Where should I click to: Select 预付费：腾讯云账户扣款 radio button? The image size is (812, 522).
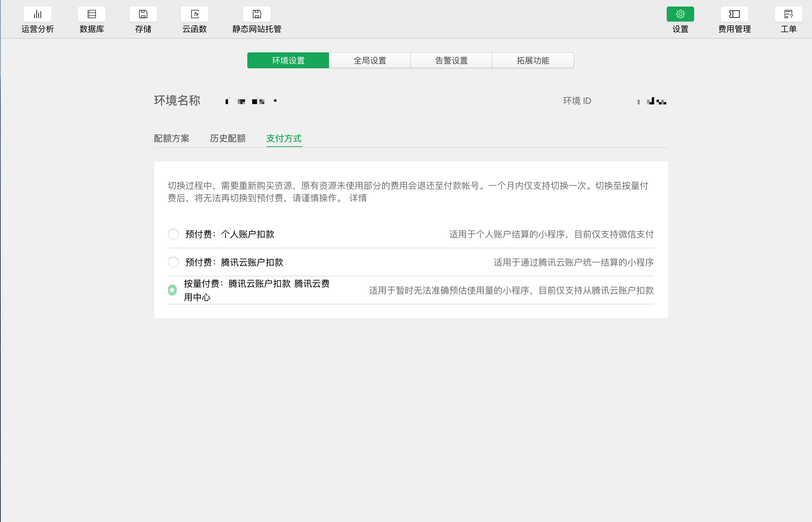pos(173,262)
